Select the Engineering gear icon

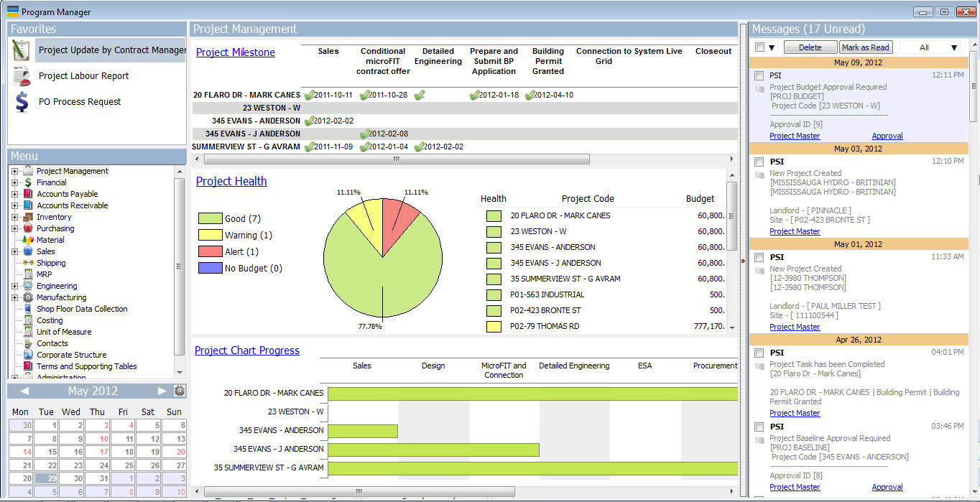[x=27, y=286]
